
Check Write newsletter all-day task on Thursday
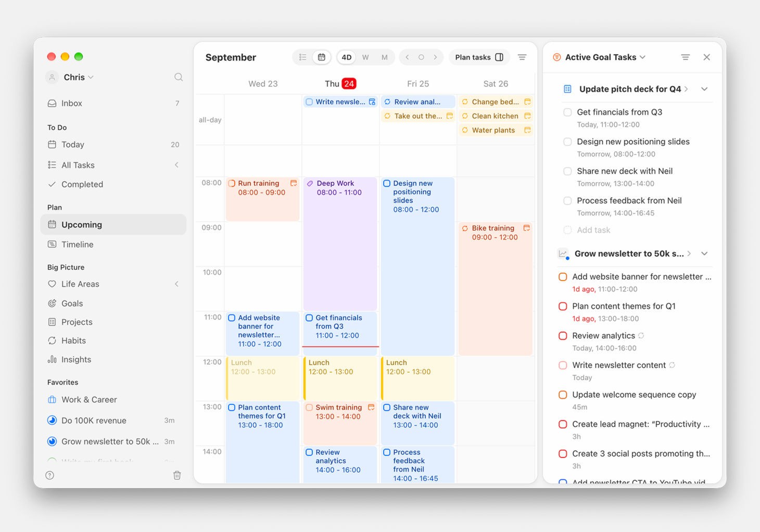309,102
